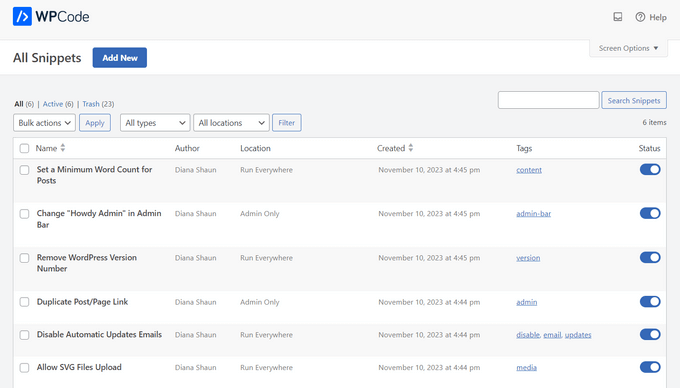Click the All Snippets page heading
Screen dimensions: 680x388
(x=47, y=58)
